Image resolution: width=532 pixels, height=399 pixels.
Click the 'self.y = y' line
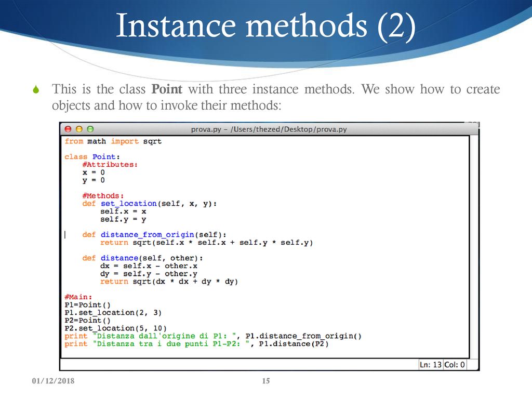123,220
